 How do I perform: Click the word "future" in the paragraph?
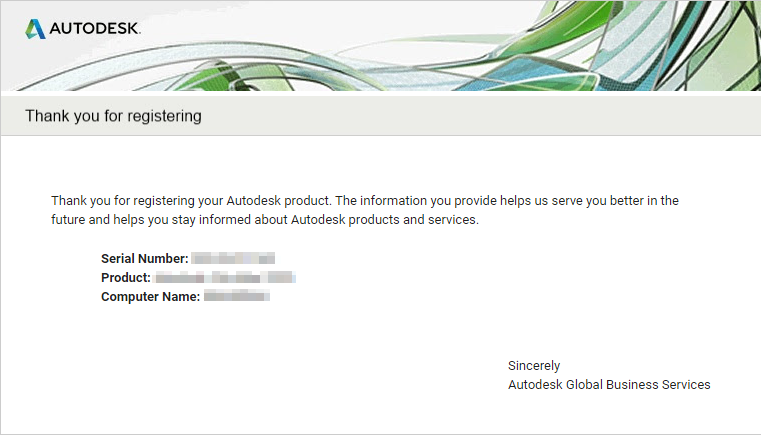(70, 219)
